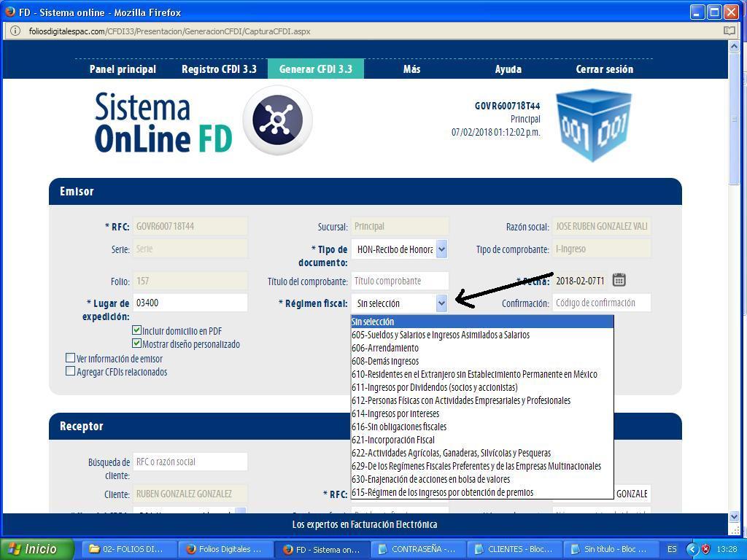Click the blue 001 cube logo
The image size is (747, 560).
pos(594,125)
